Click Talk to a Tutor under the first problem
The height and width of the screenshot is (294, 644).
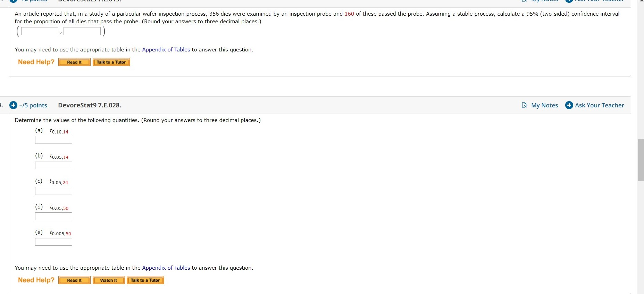click(111, 62)
